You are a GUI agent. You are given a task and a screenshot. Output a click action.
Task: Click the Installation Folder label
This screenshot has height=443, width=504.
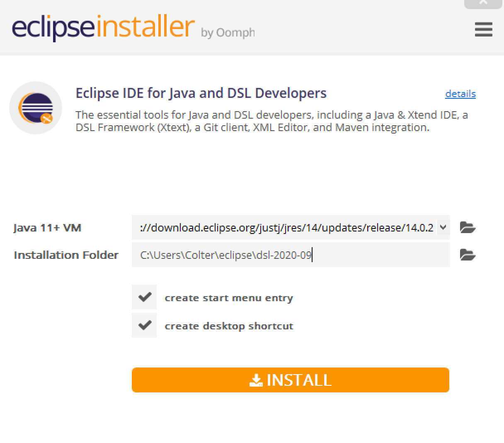(x=66, y=255)
